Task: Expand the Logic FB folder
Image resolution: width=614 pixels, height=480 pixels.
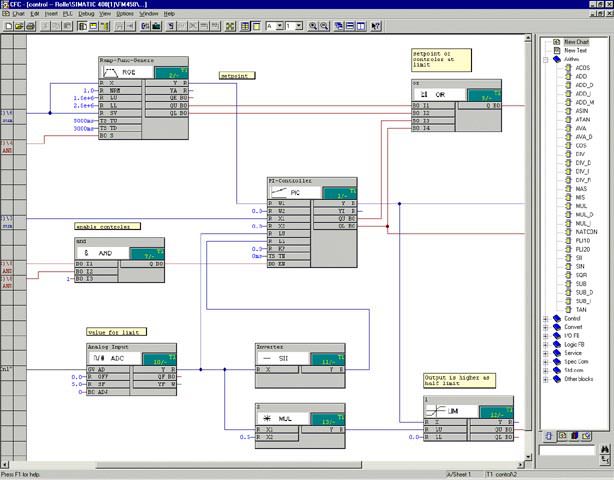Action: [546, 346]
